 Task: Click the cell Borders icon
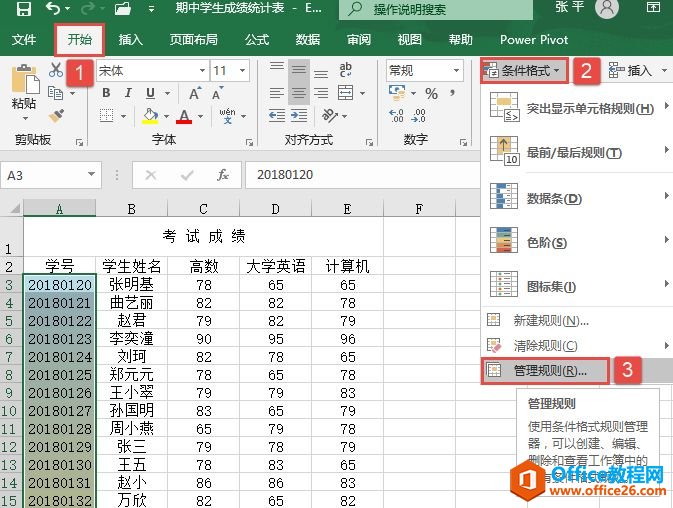106,115
